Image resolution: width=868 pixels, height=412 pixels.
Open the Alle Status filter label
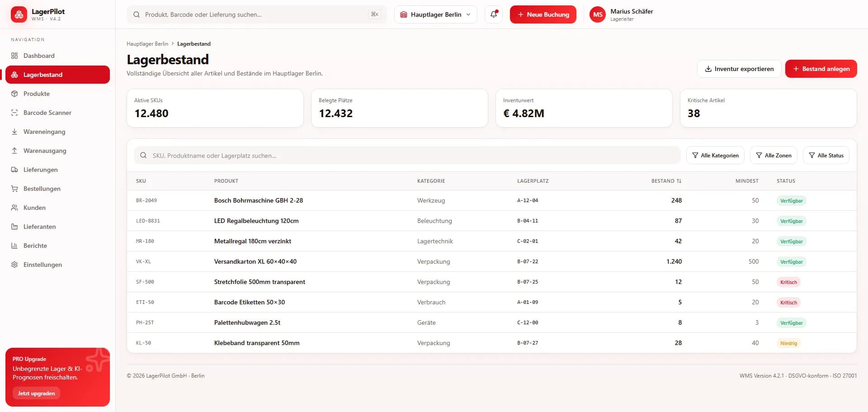coord(830,155)
